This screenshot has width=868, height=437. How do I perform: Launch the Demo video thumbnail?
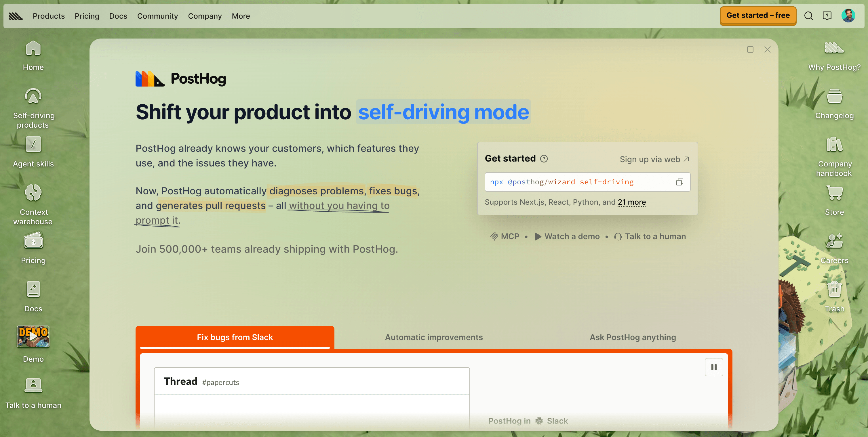click(x=33, y=337)
